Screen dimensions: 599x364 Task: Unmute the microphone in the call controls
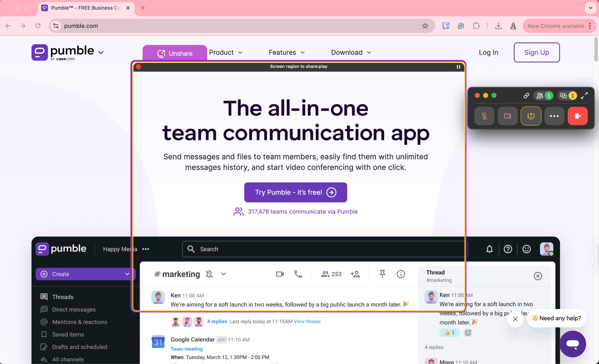point(484,116)
